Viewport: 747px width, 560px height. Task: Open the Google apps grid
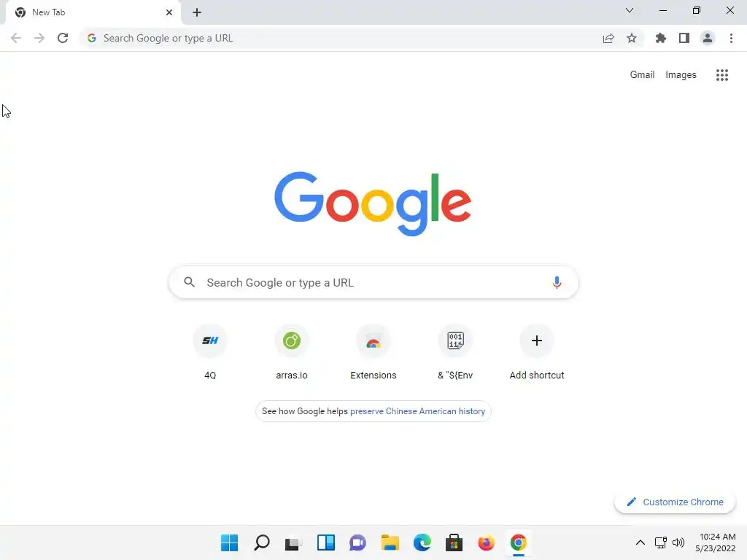pyautogui.click(x=722, y=75)
